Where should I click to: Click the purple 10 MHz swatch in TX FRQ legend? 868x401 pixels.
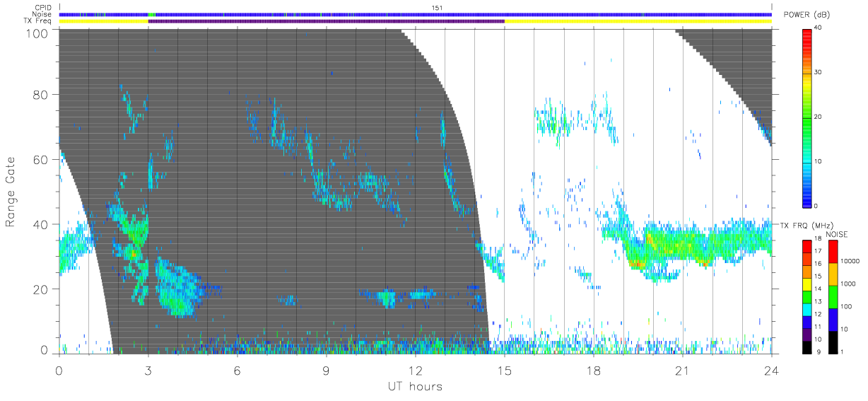(x=807, y=333)
